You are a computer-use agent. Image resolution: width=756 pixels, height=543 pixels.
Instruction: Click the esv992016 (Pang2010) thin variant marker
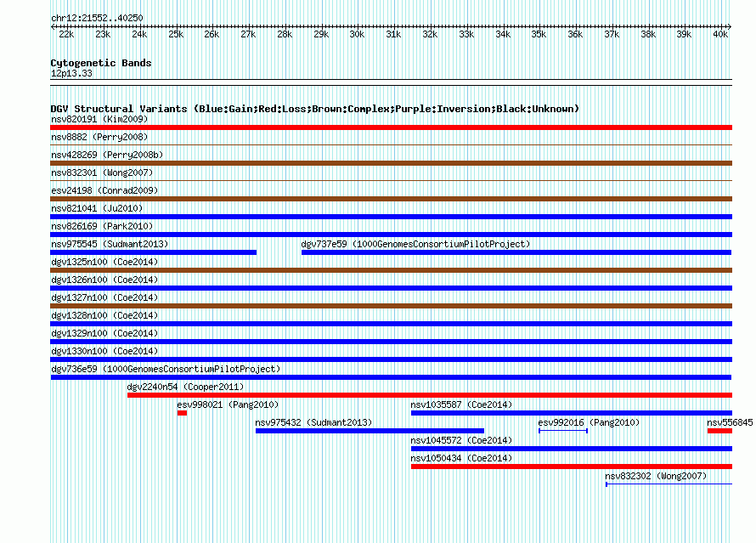(x=563, y=431)
